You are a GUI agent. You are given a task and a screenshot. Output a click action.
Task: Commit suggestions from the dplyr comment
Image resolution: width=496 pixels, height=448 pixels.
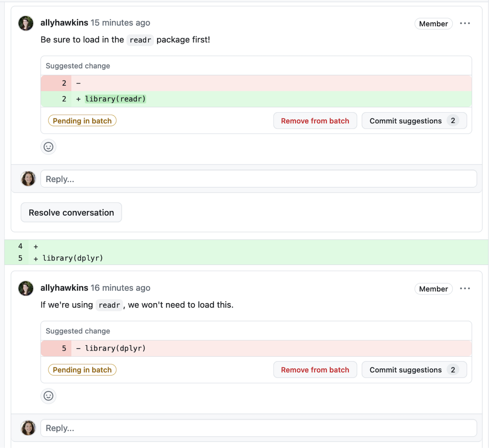[x=414, y=370]
